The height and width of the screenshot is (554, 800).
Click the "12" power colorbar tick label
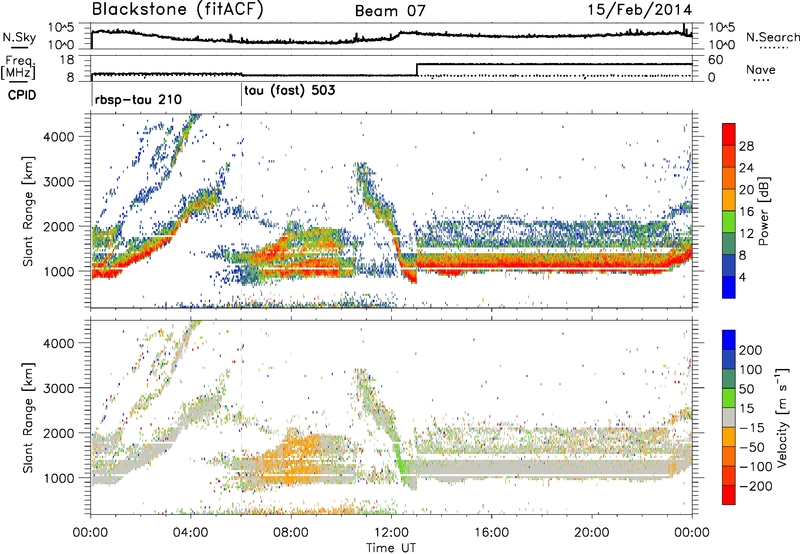point(746,234)
